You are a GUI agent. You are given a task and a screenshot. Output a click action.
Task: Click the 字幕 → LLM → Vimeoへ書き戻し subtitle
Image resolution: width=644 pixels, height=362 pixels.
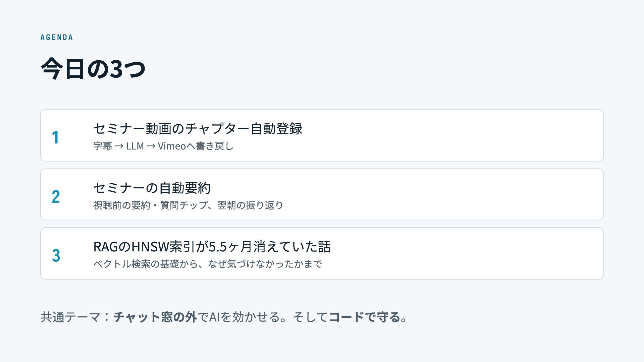pyautogui.click(x=163, y=146)
